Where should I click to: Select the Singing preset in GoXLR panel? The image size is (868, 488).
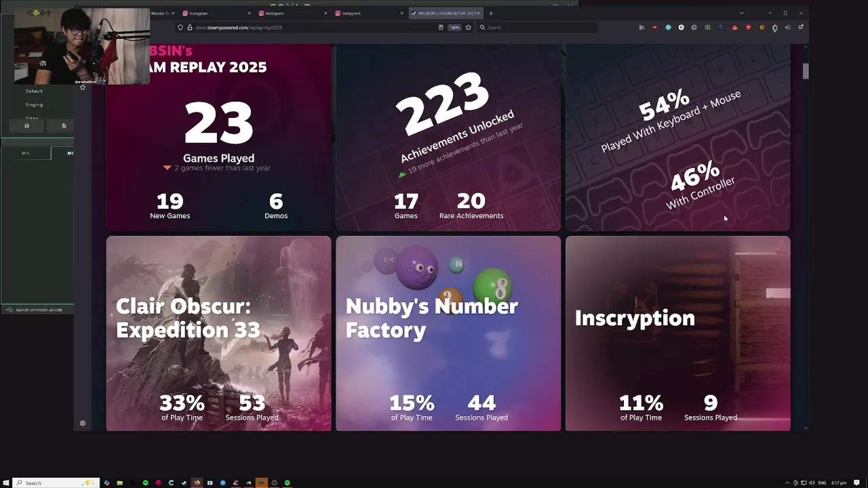click(34, 105)
